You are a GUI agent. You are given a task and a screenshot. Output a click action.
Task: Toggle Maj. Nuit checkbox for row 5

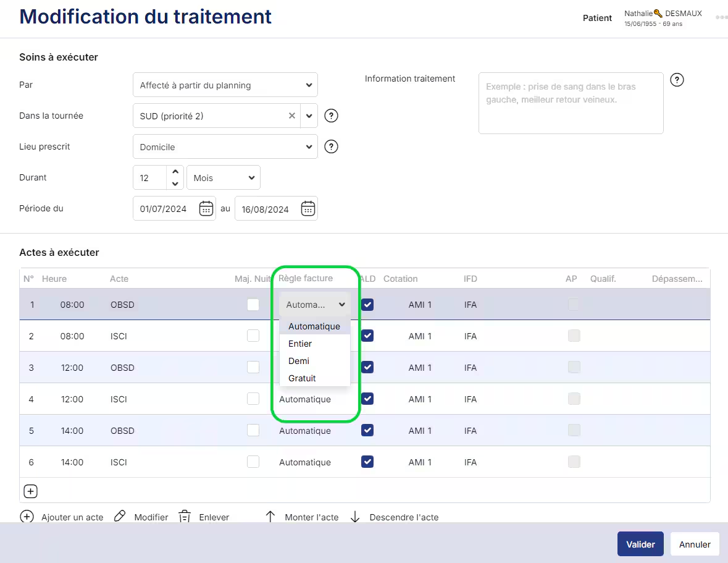[253, 430]
